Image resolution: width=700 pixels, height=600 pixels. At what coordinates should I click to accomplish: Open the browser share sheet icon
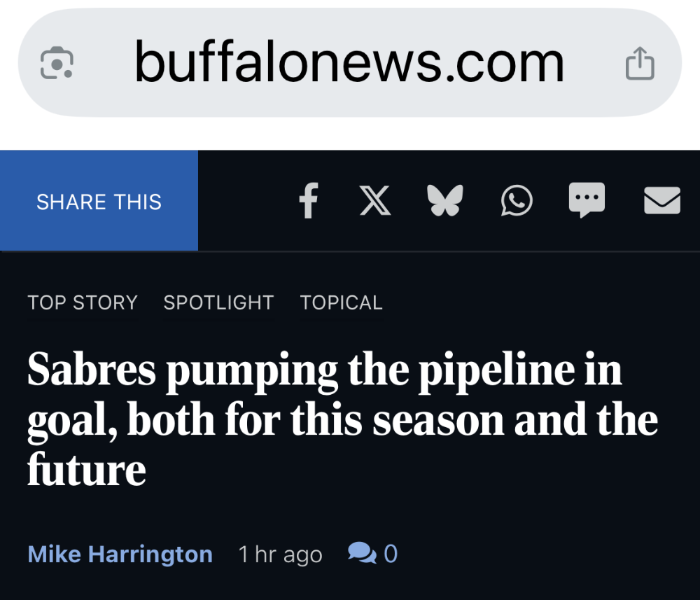pos(640,64)
